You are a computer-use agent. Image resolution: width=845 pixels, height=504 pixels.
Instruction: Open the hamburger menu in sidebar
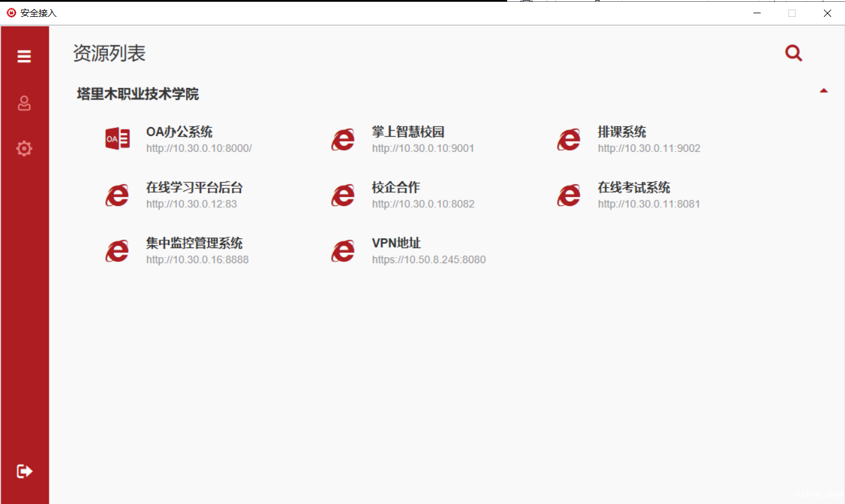coord(24,57)
